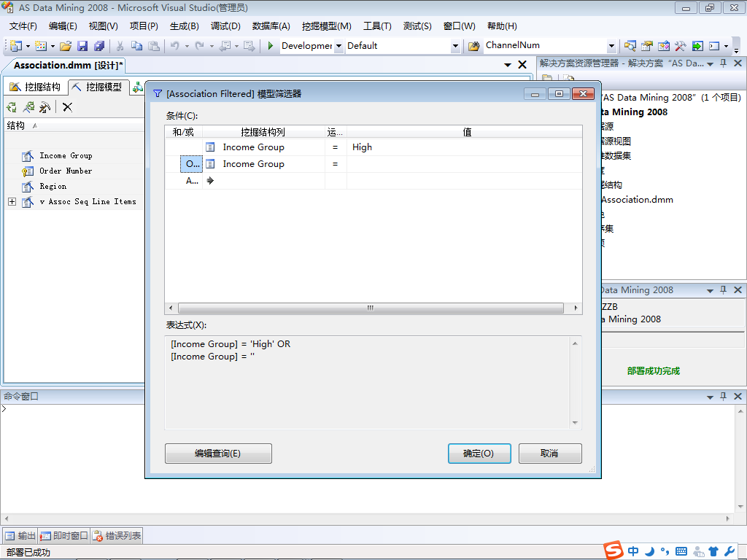Click the Sogou input method S icon
747x560 pixels.
[x=614, y=551]
